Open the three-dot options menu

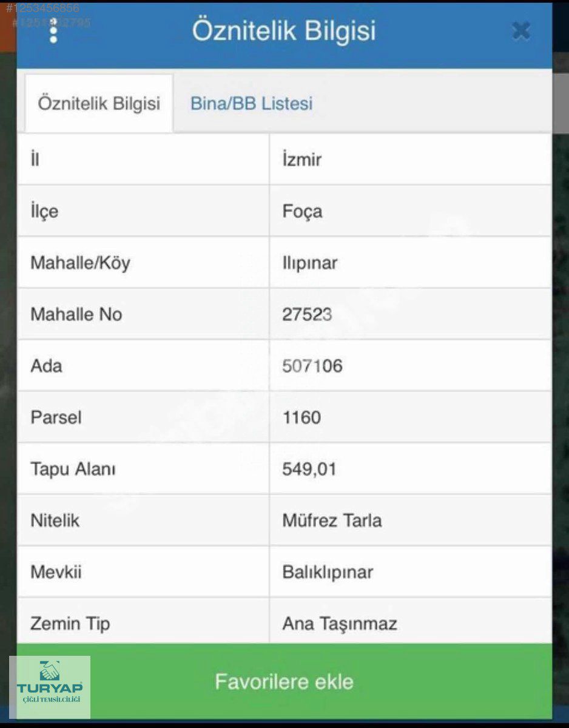[x=53, y=30]
